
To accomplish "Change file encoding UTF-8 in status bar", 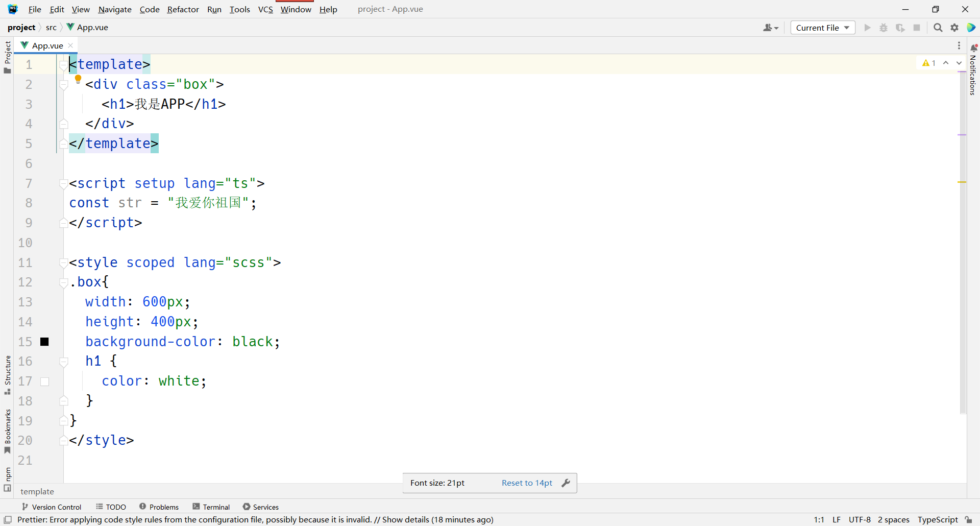I will pyautogui.click(x=860, y=519).
